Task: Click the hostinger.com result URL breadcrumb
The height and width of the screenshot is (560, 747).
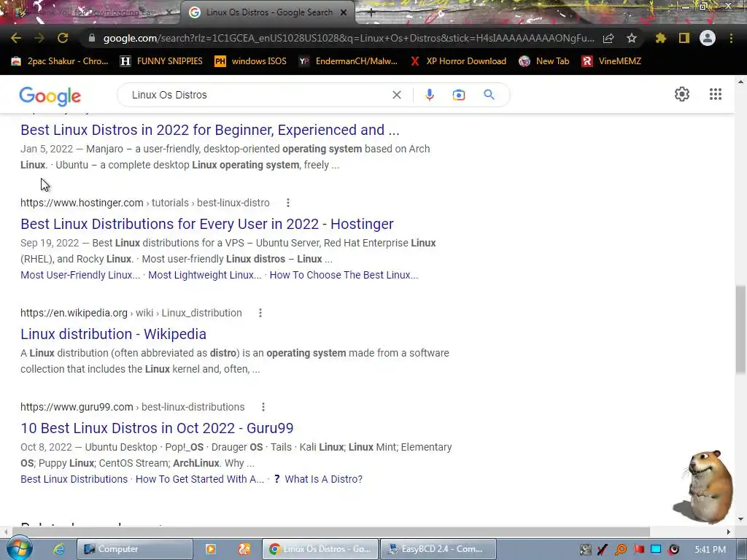Action: (x=145, y=203)
